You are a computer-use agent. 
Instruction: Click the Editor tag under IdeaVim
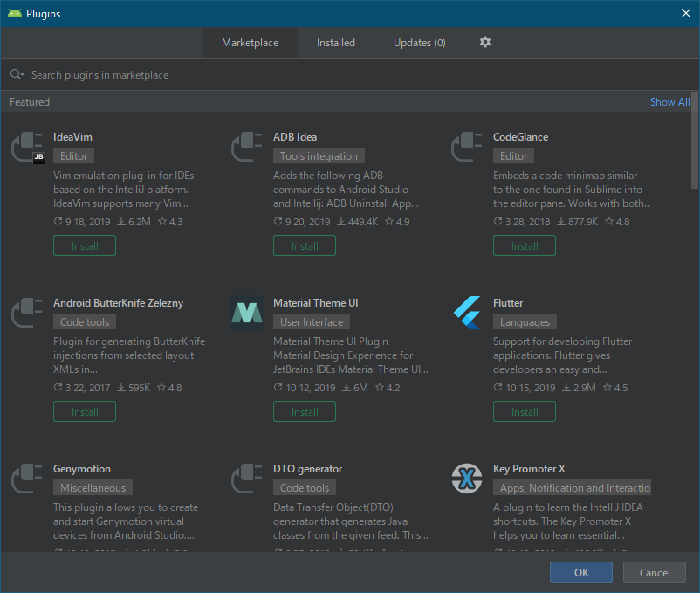[x=72, y=155]
